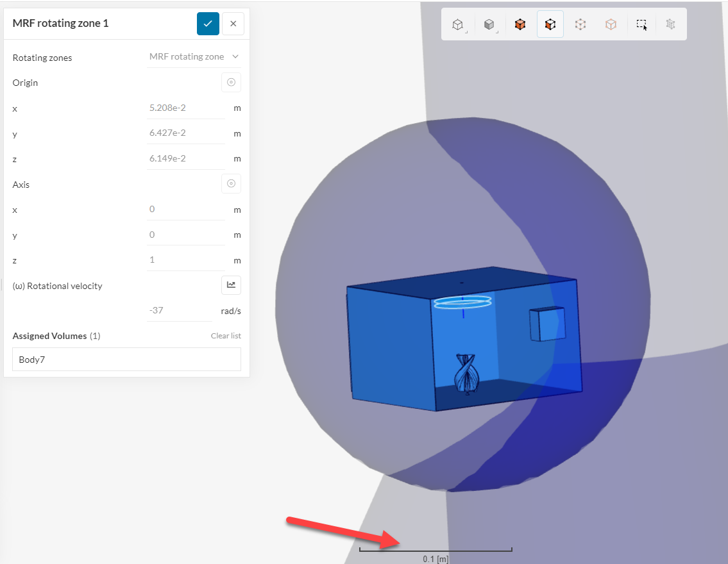Confirm MRF rotating zone 1 settings with checkmark
The height and width of the screenshot is (564, 728).
click(208, 23)
